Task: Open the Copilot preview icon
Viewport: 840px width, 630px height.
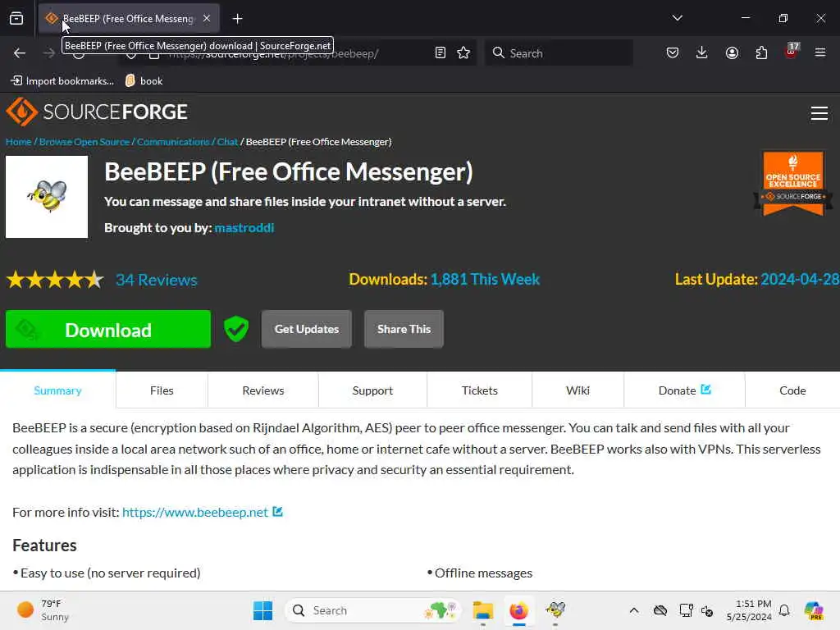Action: (x=814, y=610)
